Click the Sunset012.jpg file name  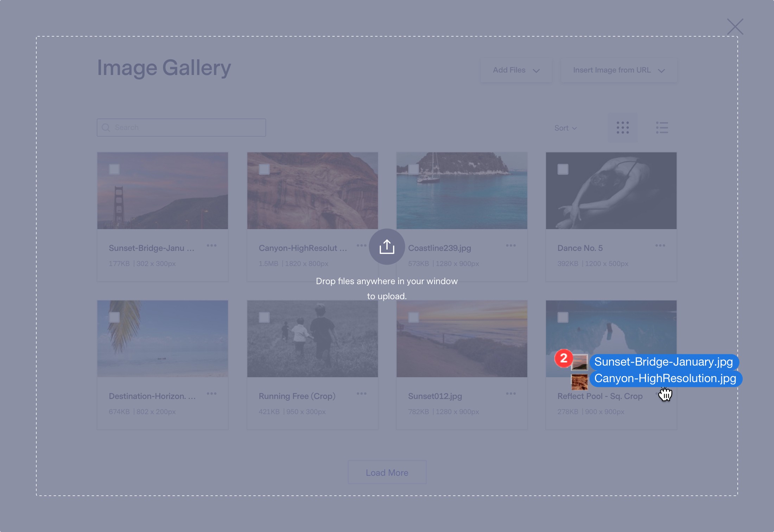coord(435,396)
